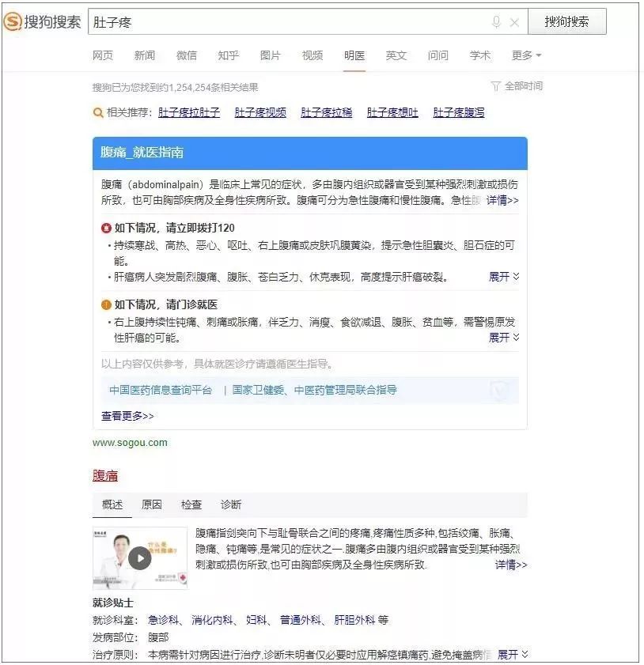Switch to the 图片 search tab
Image resolution: width=644 pixels, height=665 pixels.
click(x=270, y=55)
